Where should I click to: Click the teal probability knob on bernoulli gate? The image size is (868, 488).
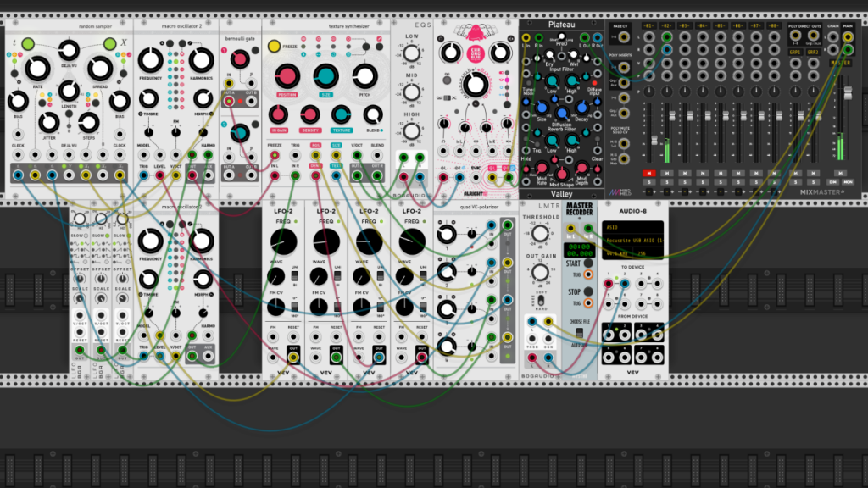click(x=240, y=133)
